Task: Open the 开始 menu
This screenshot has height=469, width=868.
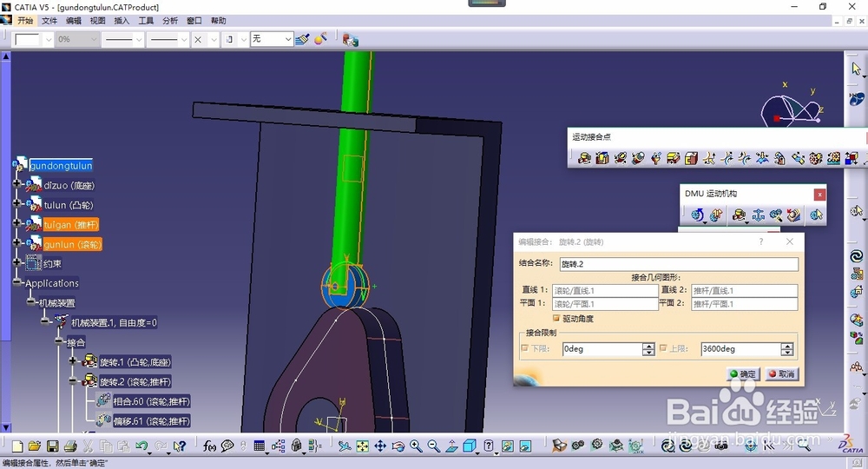Action: [x=25, y=21]
